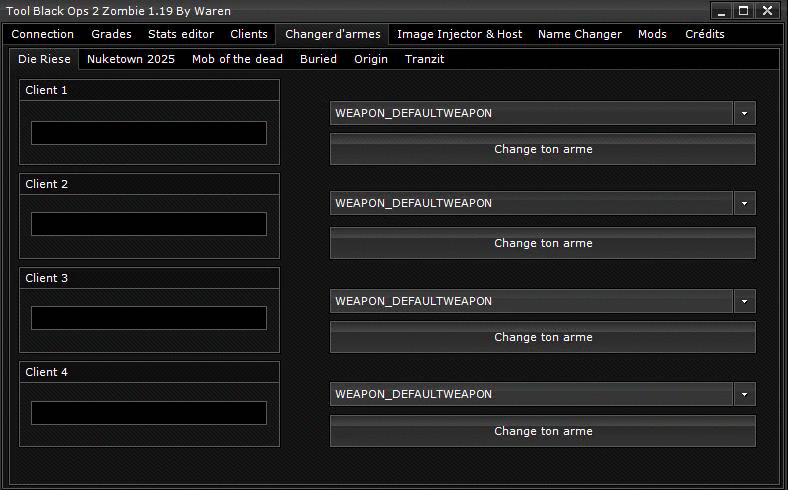Open Client 4 weapon combo box
The image size is (788, 490).
(543, 394)
